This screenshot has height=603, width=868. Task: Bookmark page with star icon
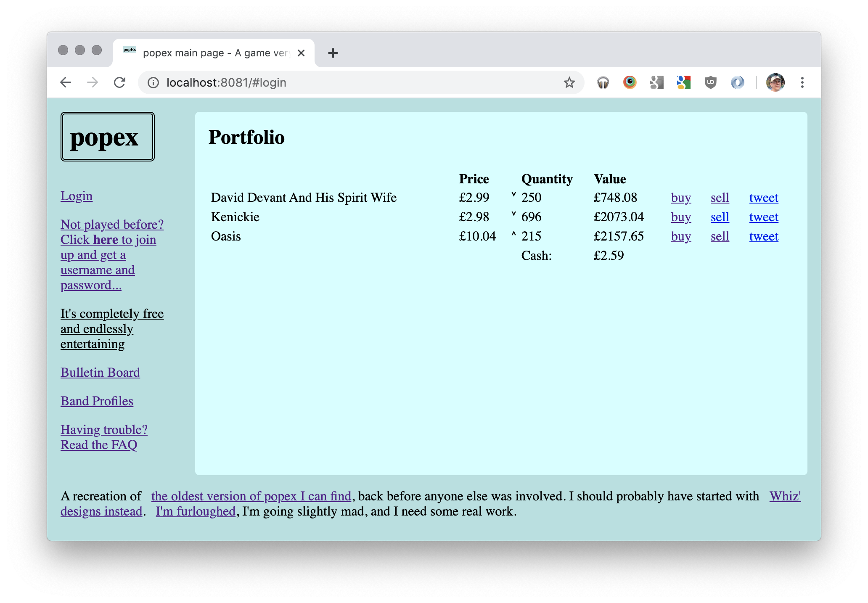569,82
